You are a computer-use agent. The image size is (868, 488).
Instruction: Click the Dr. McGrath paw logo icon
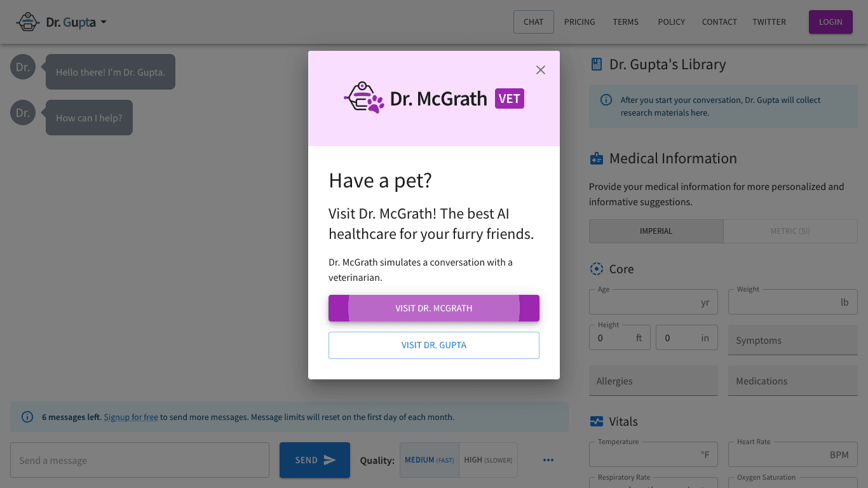(x=364, y=98)
